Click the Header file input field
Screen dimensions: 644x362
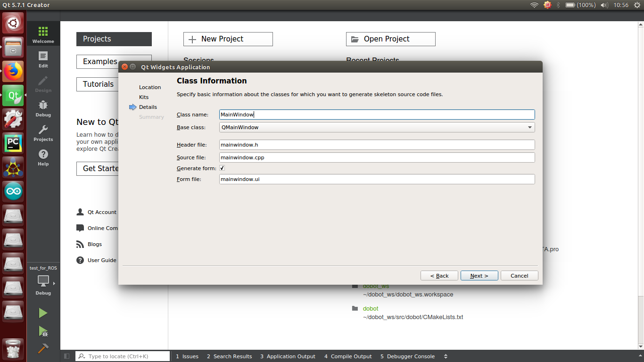377,145
